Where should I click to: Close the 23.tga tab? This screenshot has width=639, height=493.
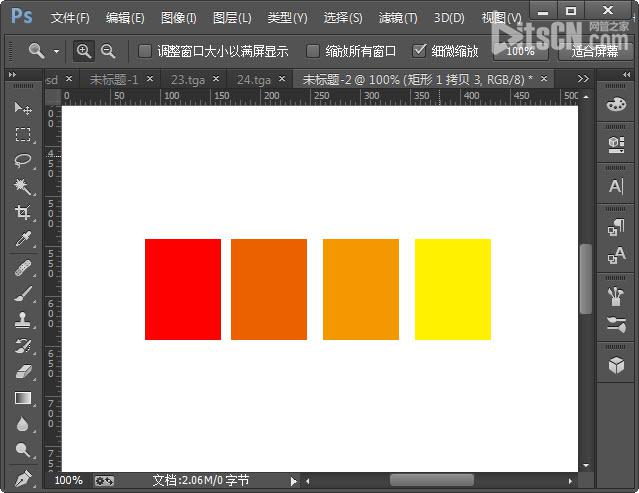click(216, 79)
